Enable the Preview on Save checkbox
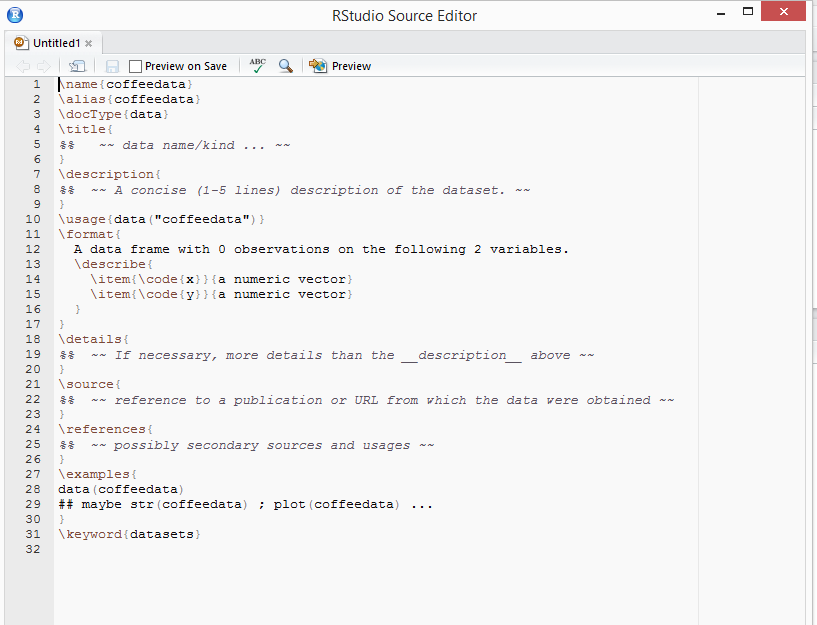Image resolution: width=817 pixels, height=625 pixels. 135,65
